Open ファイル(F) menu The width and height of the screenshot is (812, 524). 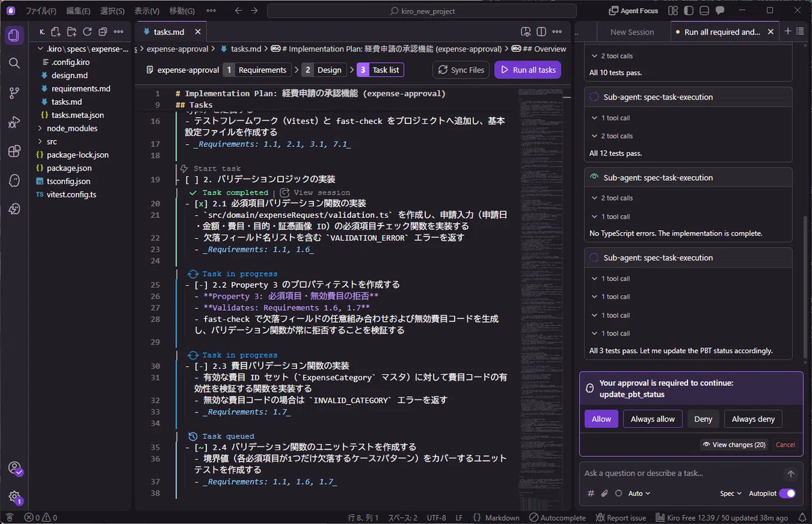[x=41, y=11]
